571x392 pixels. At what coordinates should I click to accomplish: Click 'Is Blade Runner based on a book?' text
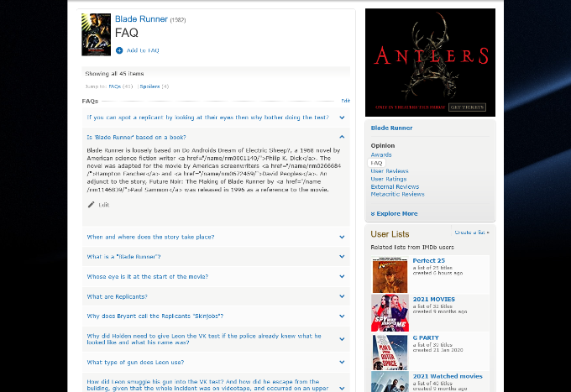[x=136, y=137]
